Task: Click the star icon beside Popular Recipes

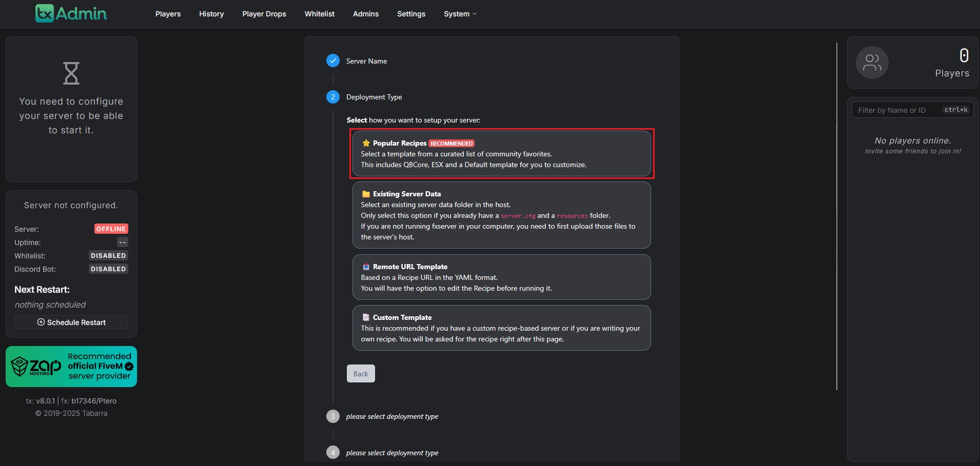Action: point(366,143)
